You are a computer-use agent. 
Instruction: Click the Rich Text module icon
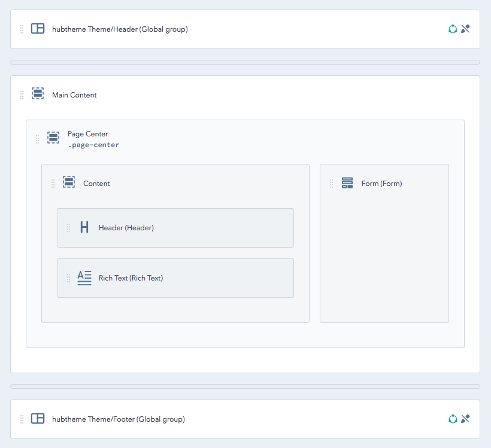click(x=84, y=278)
